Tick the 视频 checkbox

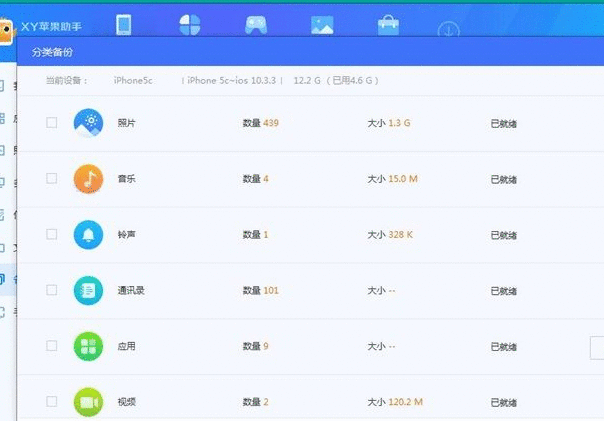(x=52, y=401)
